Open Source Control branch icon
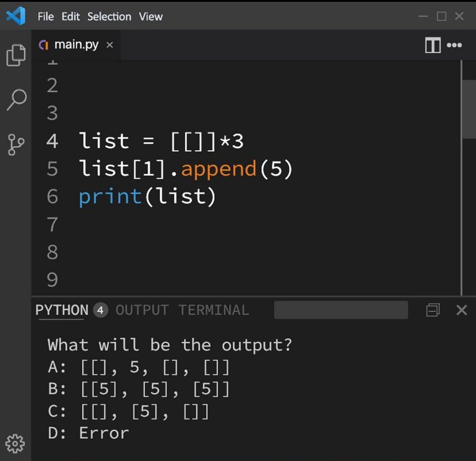476x461 pixels. [16, 144]
